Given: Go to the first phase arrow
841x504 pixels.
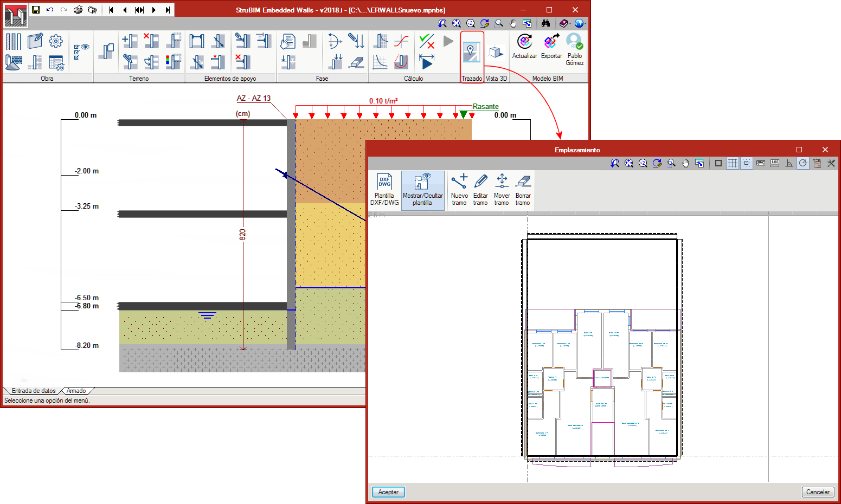Looking at the screenshot, I should (111, 10).
